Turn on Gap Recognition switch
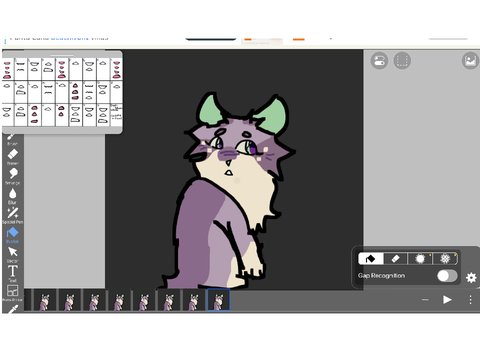 coord(447,276)
